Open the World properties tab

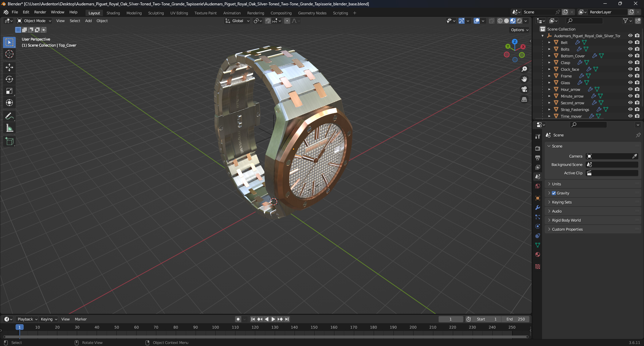(538, 186)
